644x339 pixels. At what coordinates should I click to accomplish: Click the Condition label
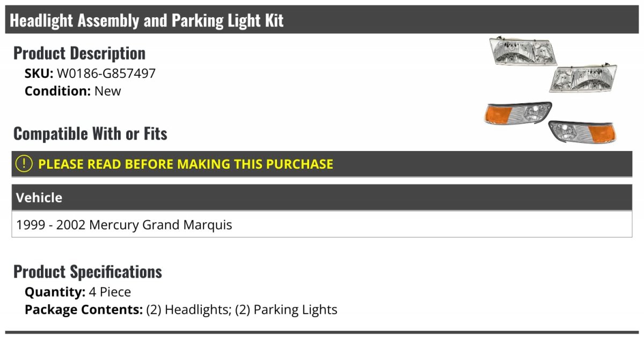point(57,91)
